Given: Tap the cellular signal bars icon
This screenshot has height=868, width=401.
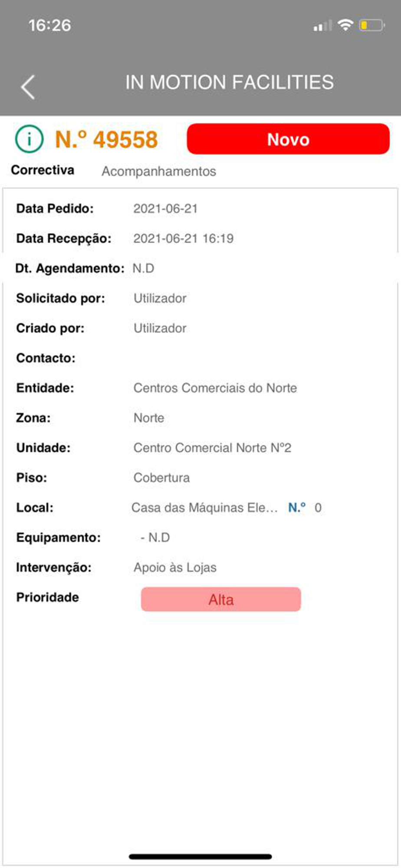Looking at the screenshot, I should point(322,26).
